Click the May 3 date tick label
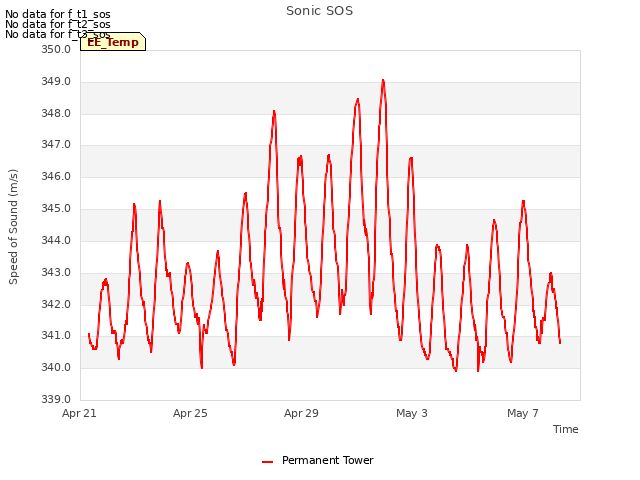The height and width of the screenshot is (480, 640). 412,413
